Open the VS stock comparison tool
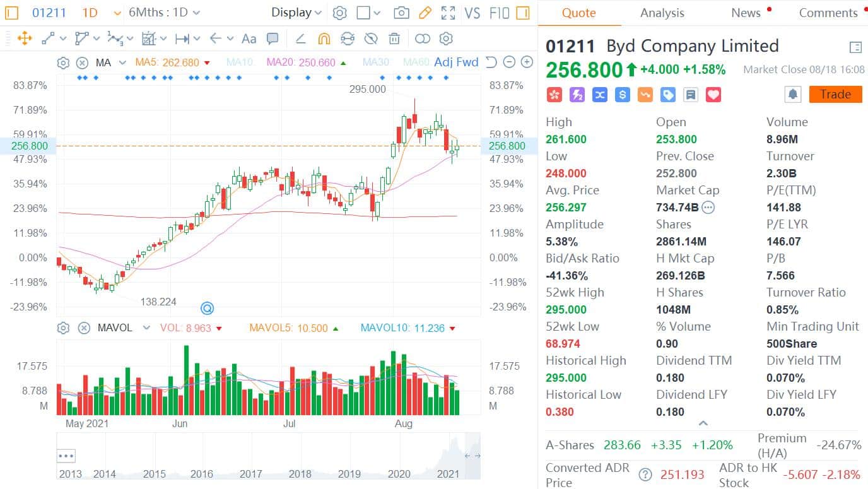 tap(472, 12)
